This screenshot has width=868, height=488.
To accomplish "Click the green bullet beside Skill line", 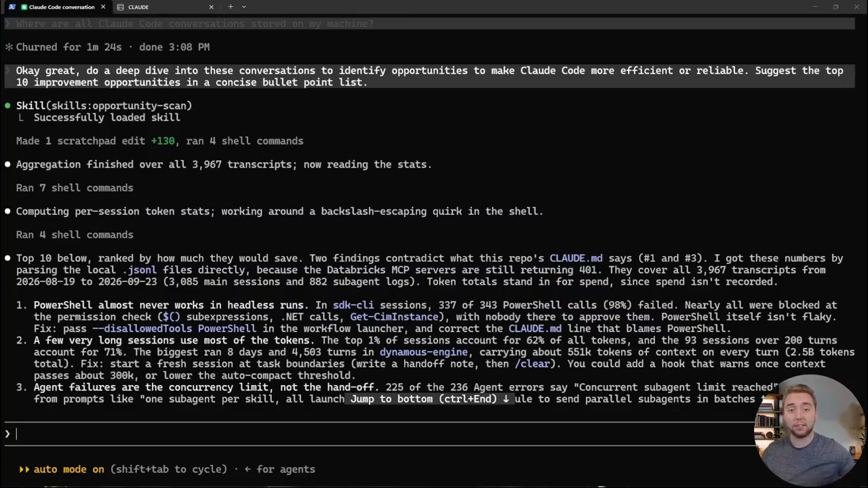I will [7, 106].
